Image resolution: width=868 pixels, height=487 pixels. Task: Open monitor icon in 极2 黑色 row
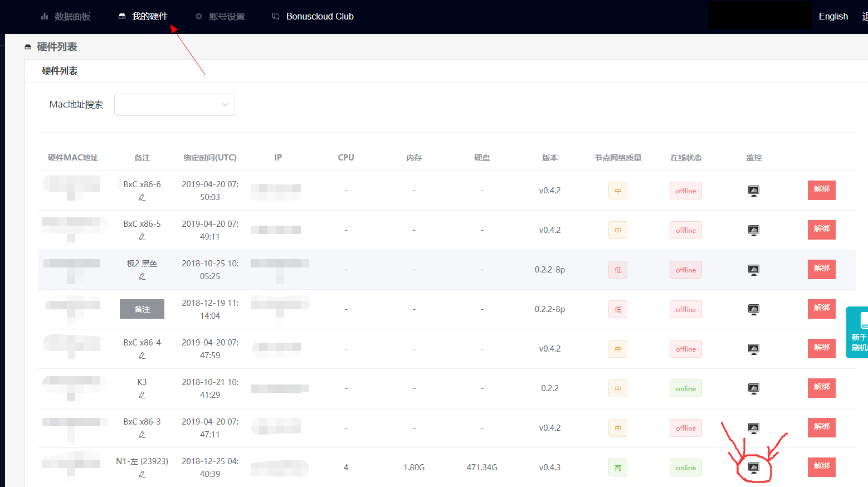754,270
